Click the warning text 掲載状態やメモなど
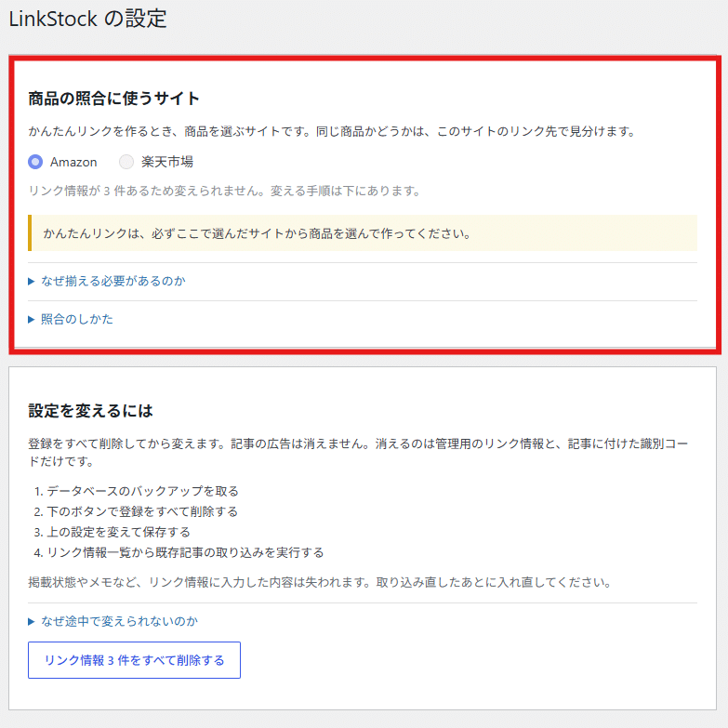728x728 pixels. coord(320,582)
